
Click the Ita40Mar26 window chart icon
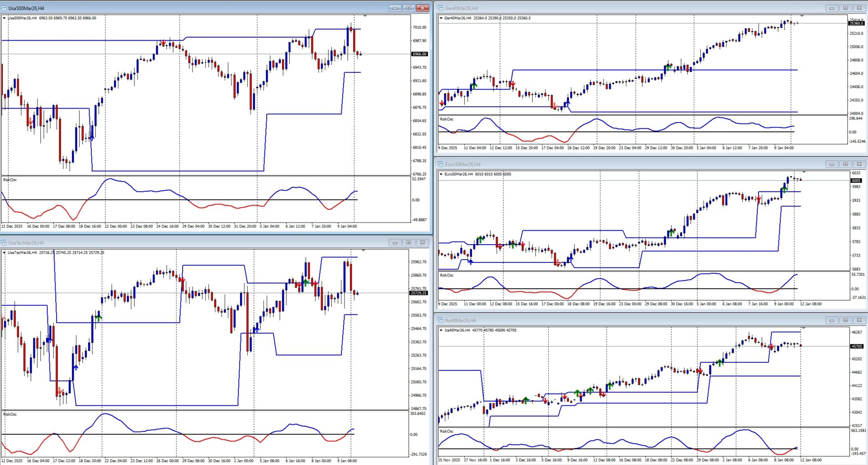click(441, 320)
